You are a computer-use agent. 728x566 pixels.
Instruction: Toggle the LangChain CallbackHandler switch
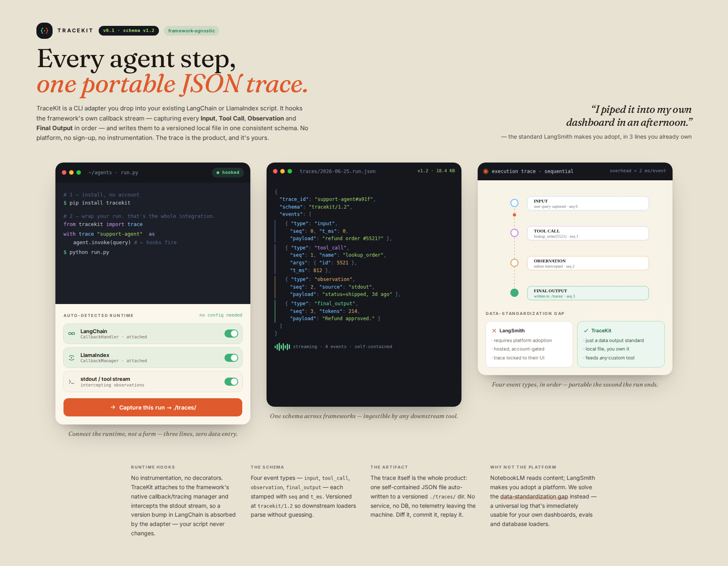coord(231,334)
